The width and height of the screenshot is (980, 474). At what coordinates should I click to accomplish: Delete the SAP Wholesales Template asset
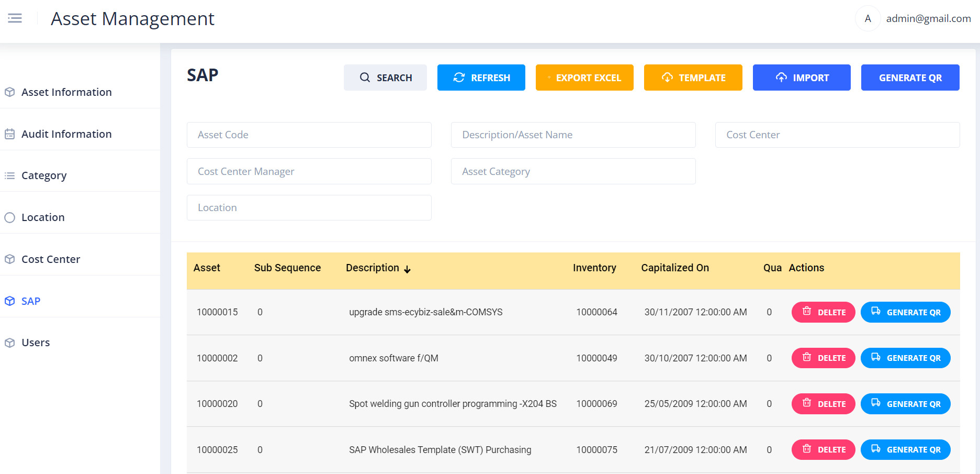pos(824,450)
